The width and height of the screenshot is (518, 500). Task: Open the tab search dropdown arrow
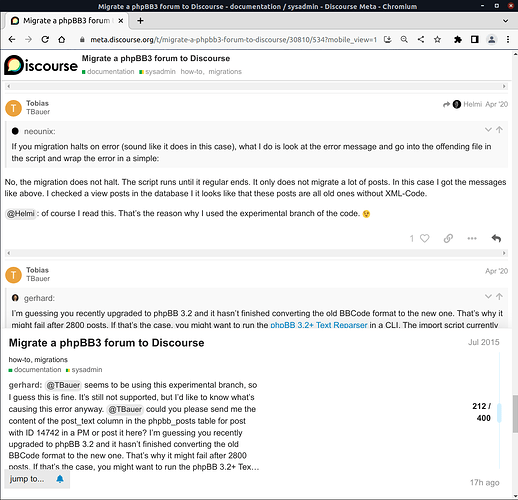[505, 21]
